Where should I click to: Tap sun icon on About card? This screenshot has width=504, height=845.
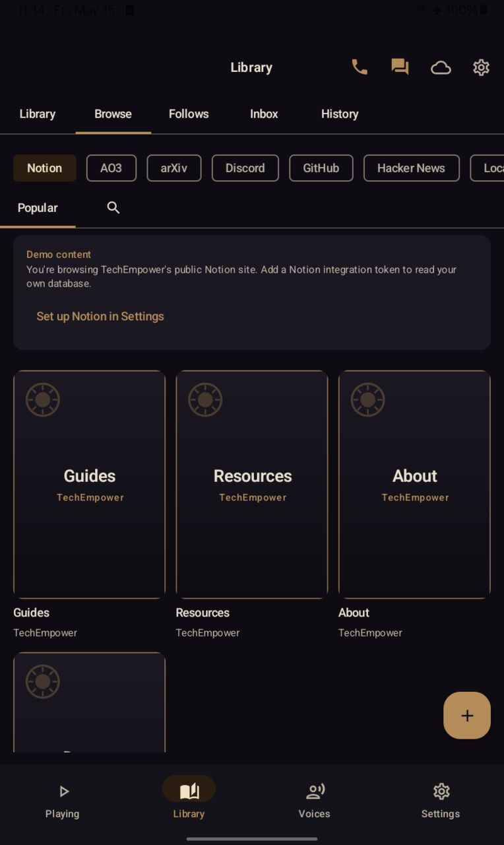(x=368, y=399)
